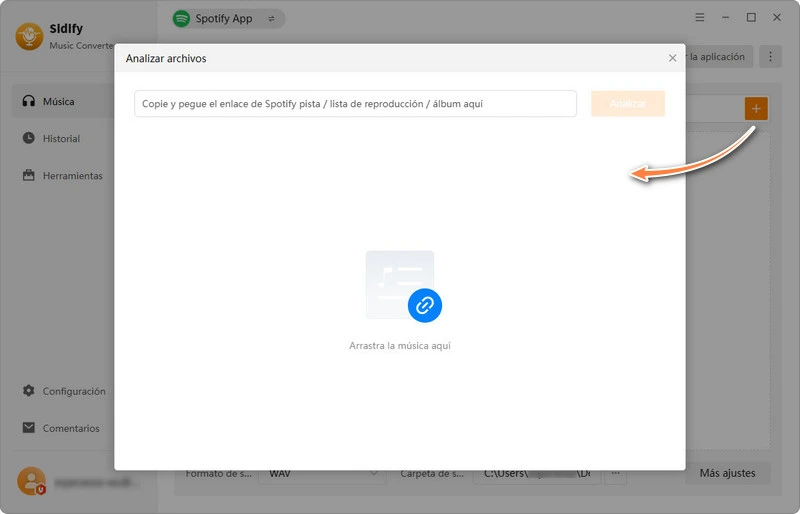Click the Spotify logo icon
Image resolution: width=800 pixels, height=514 pixels.
coord(181,19)
